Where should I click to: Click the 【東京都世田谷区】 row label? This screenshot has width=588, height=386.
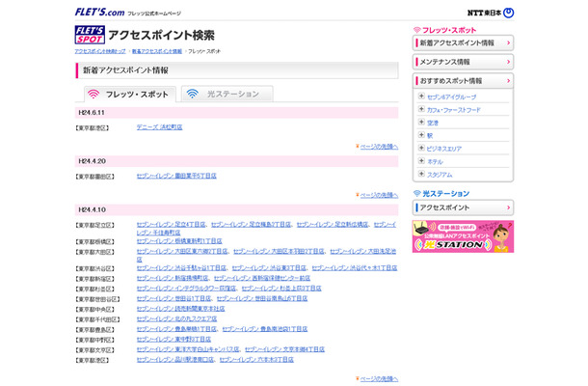click(x=97, y=299)
